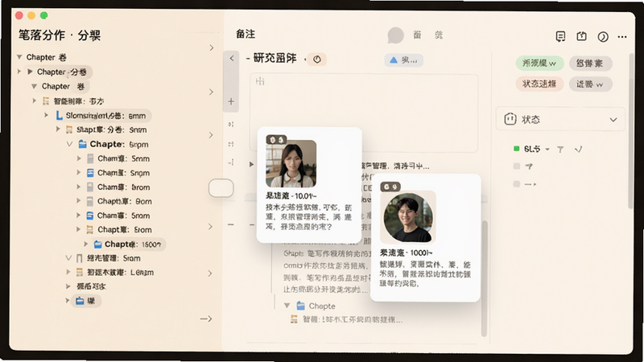Toggle the green checkbox in the status list
This screenshot has width=644, height=362.
coord(517,149)
